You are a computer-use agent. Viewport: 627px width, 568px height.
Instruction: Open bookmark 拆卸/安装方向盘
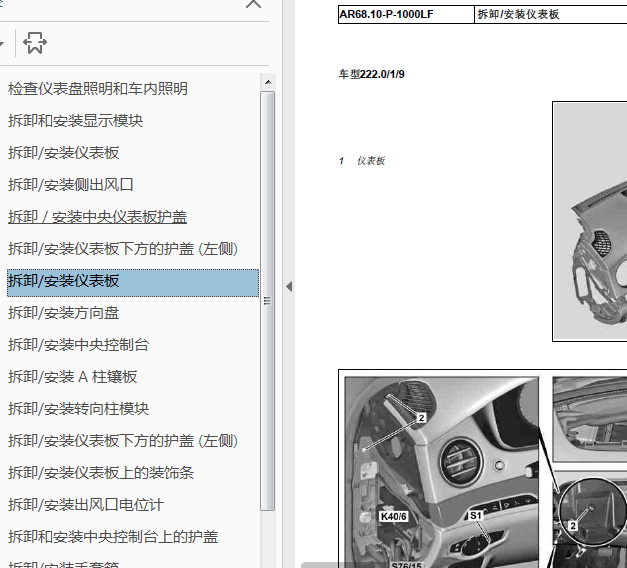[64, 312]
